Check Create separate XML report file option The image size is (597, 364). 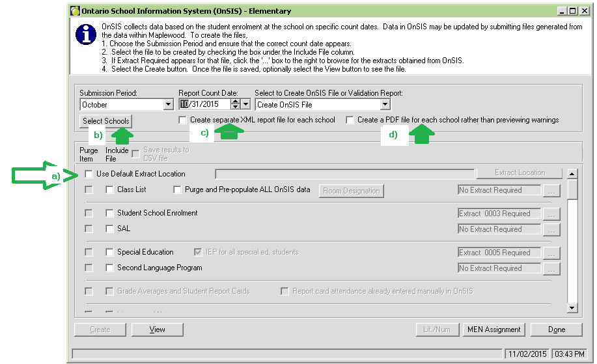[183, 120]
